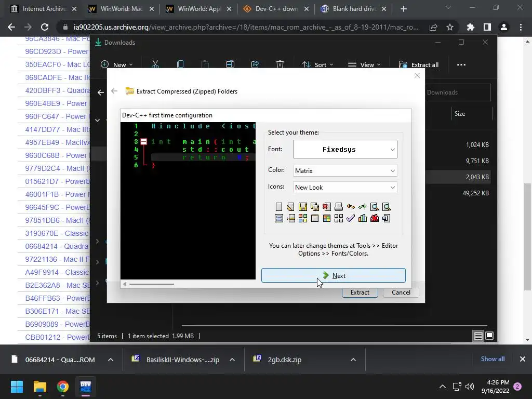Click the green Redo arrow icon
Image resolution: width=532 pixels, height=399 pixels.
(362, 207)
